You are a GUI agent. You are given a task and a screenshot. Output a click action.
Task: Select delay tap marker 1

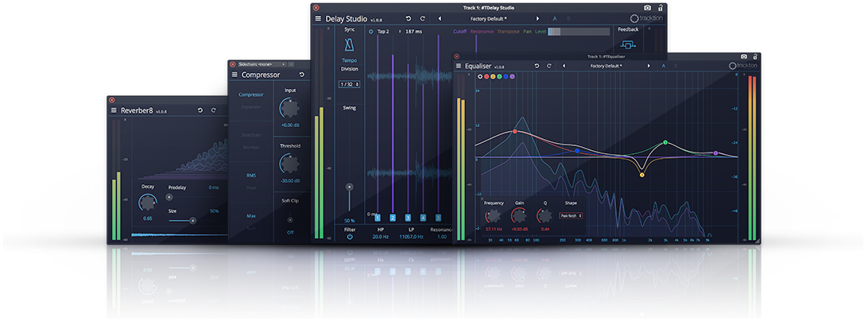click(x=378, y=218)
